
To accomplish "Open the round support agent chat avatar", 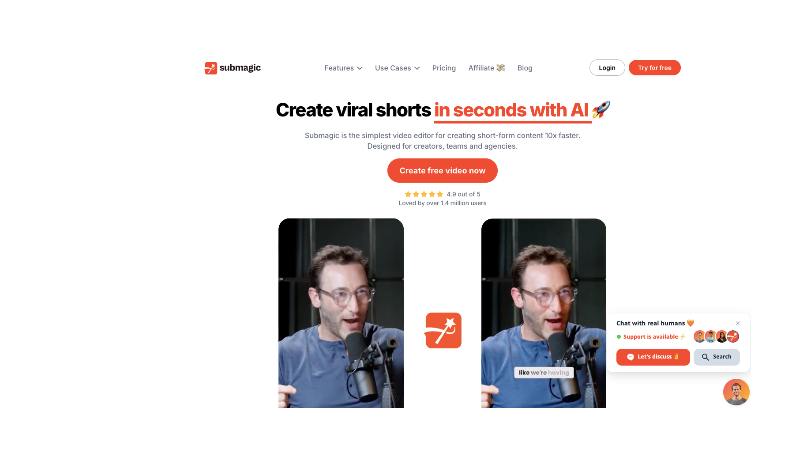I will (736, 392).
